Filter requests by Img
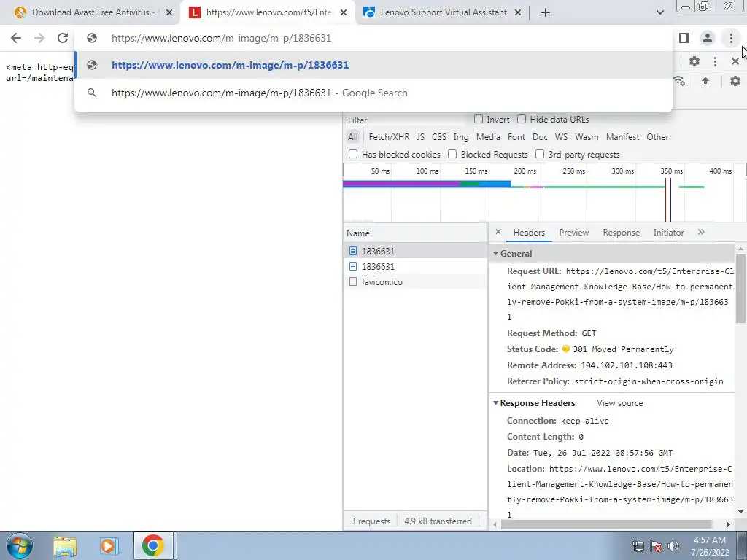Image resolution: width=747 pixels, height=560 pixels. click(461, 137)
